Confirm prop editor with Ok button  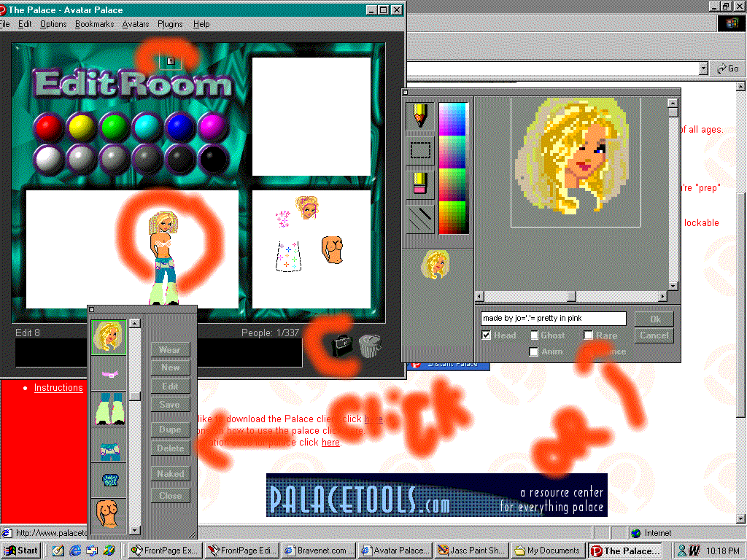coord(654,319)
